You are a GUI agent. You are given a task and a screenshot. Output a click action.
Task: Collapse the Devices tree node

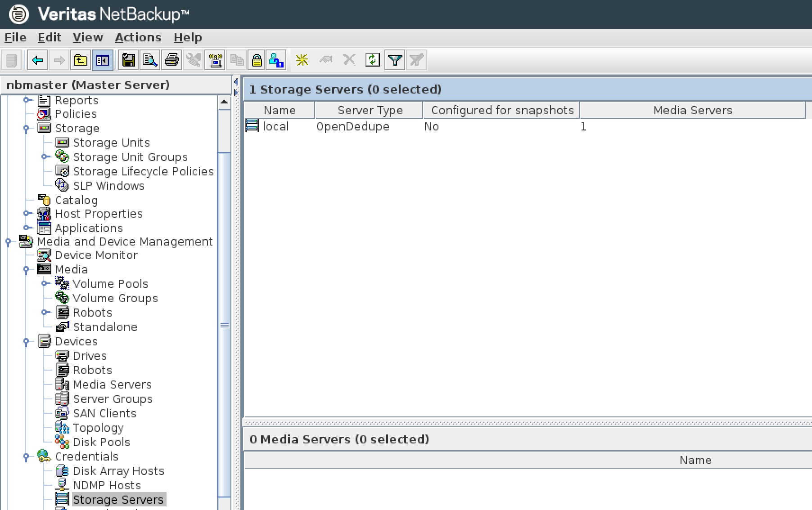pyautogui.click(x=26, y=342)
